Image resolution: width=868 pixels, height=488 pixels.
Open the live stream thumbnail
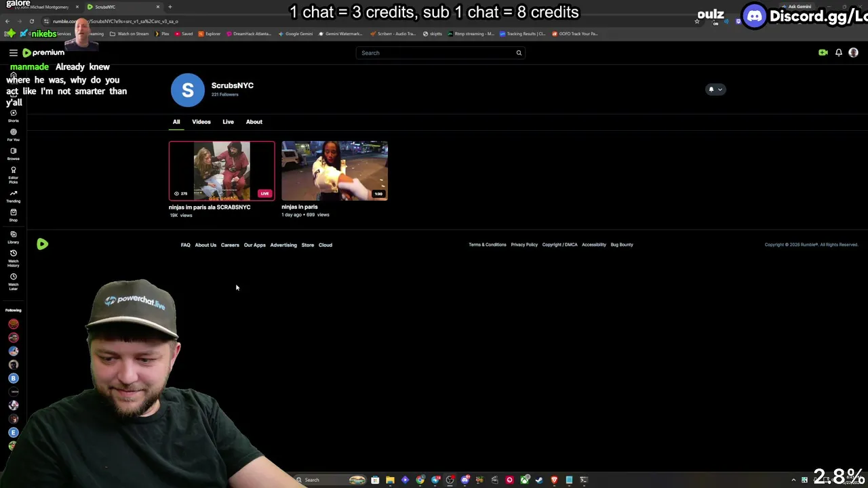222,171
